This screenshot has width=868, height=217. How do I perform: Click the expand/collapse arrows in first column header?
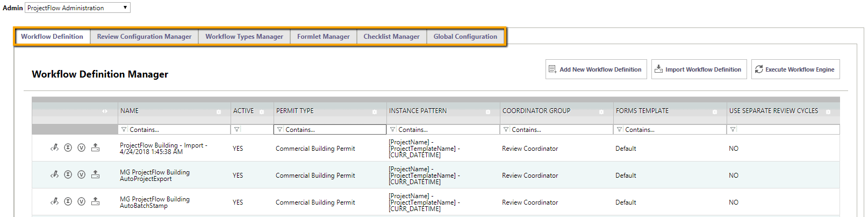[105, 111]
